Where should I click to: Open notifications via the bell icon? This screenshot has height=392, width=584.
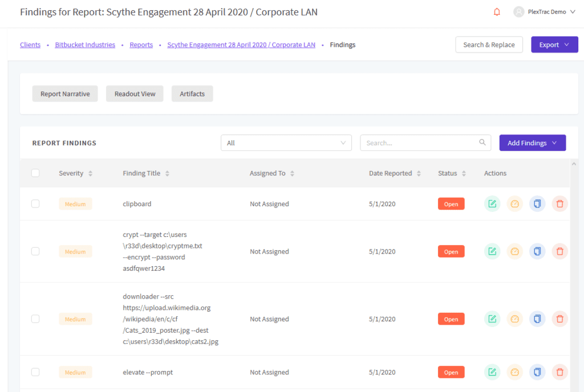(497, 11)
